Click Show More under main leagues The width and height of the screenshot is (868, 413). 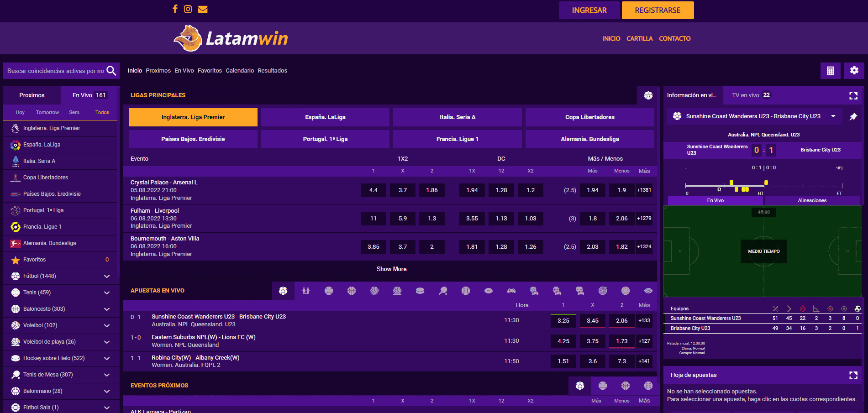[x=391, y=269]
